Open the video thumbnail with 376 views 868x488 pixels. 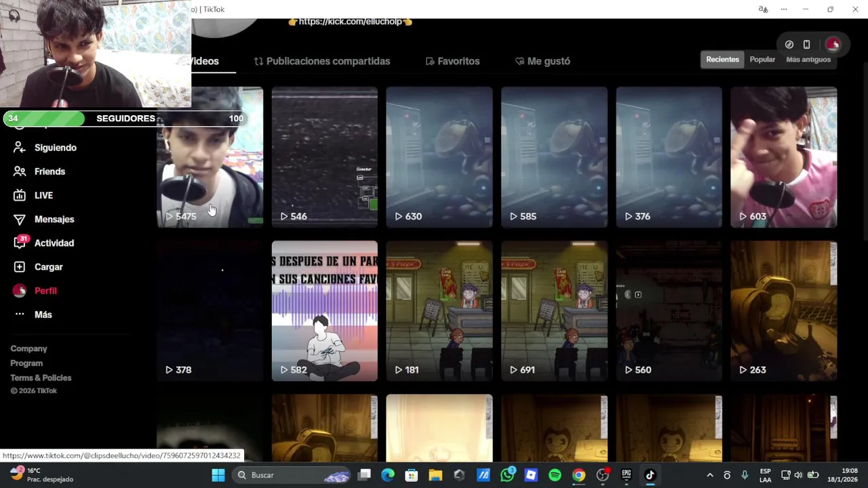click(669, 157)
